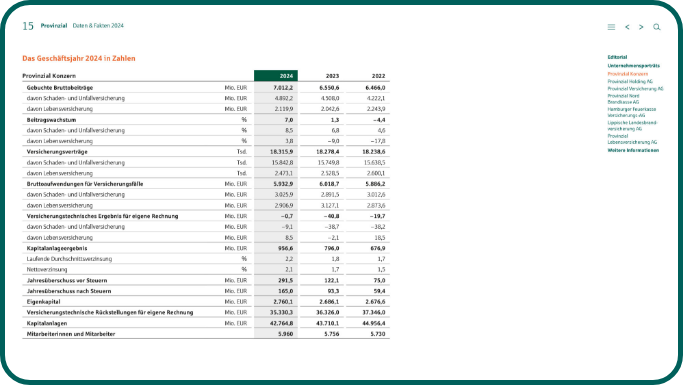Open Provinzial Versicherung AG link
This screenshot has height=385, width=683.
(635, 89)
